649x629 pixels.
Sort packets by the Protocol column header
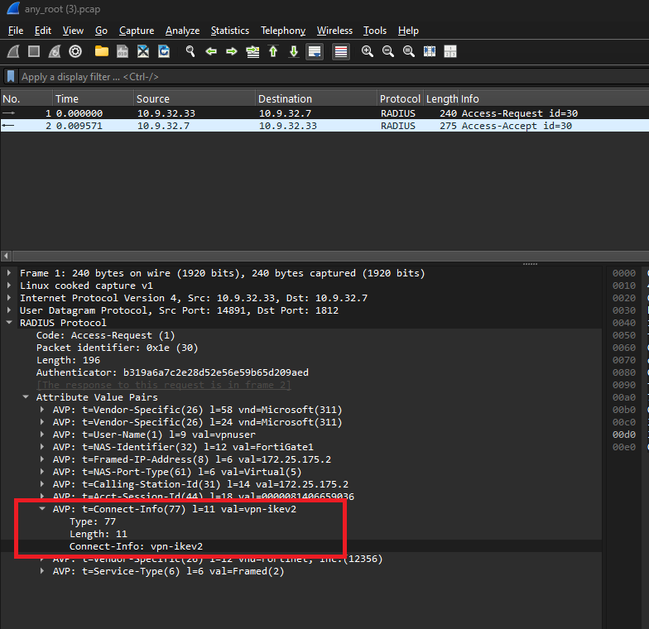(x=399, y=99)
